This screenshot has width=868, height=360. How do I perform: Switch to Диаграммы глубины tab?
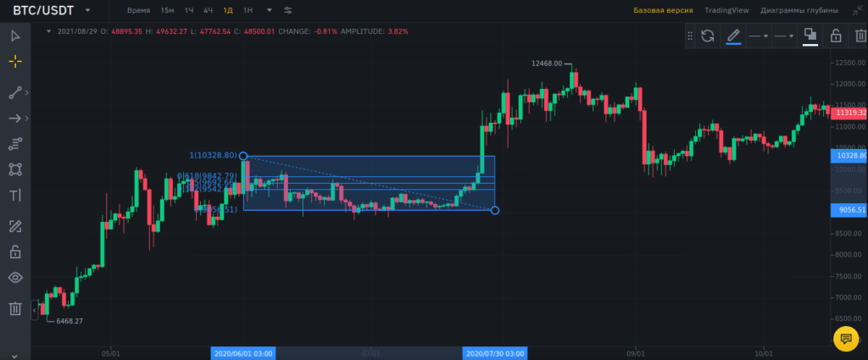799,11
